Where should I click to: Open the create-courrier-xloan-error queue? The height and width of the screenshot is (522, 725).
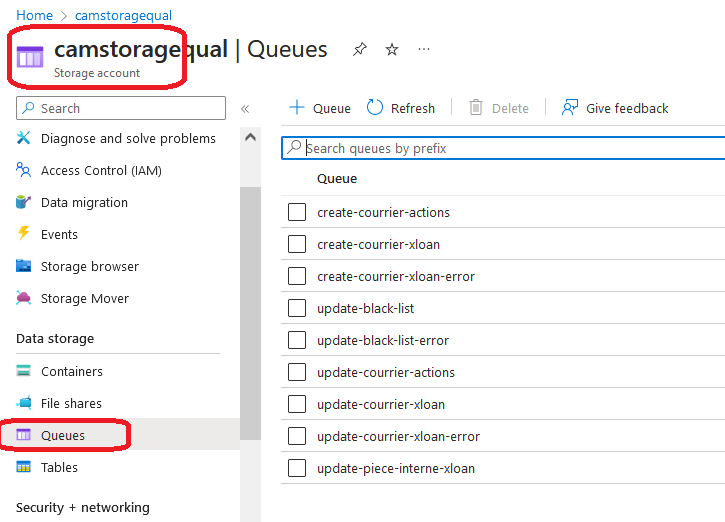pos(396,276)
